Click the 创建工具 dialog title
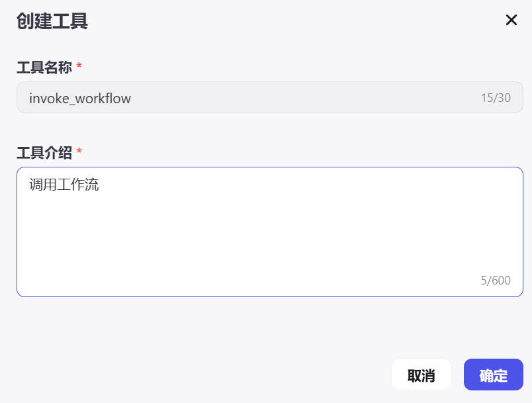 pyautogui.click(x=52, y=21)
